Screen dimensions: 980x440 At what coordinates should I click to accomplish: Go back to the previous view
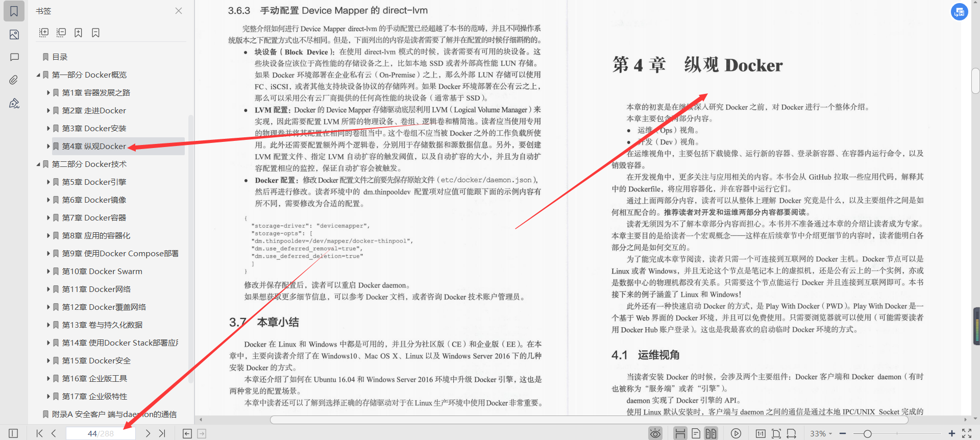coord(187,433)
